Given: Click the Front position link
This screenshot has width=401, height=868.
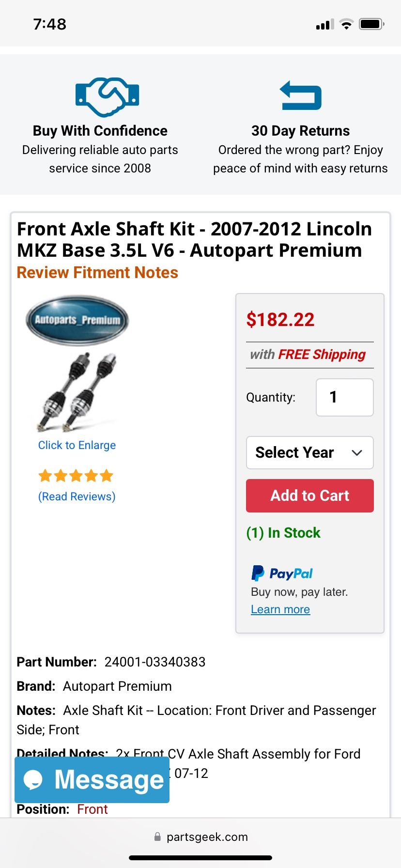Looking at the screenshot, I should pos(93,809).
